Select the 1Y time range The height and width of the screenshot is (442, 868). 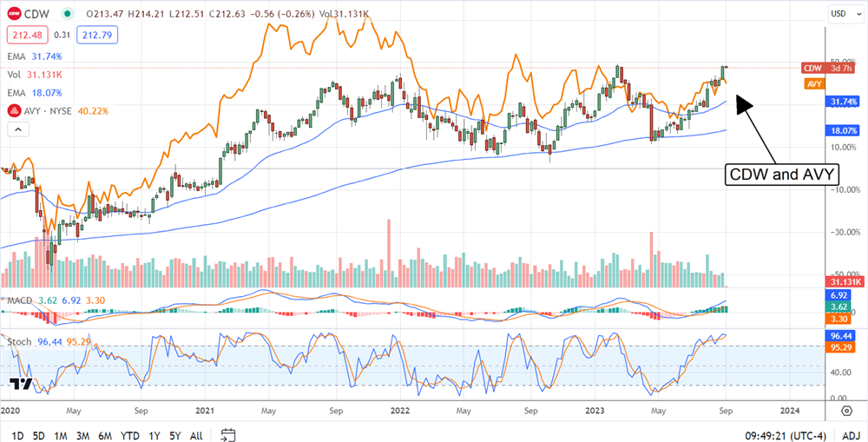click(155, 435)
